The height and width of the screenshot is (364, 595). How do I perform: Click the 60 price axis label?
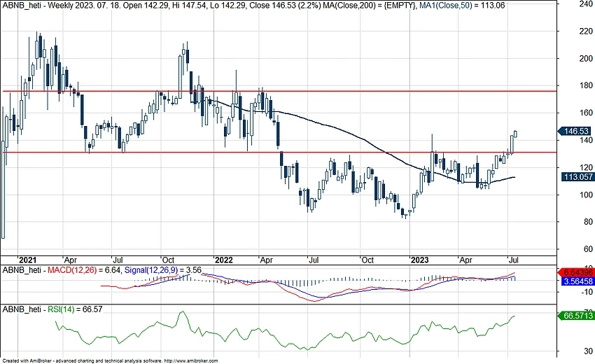(588, 249)
